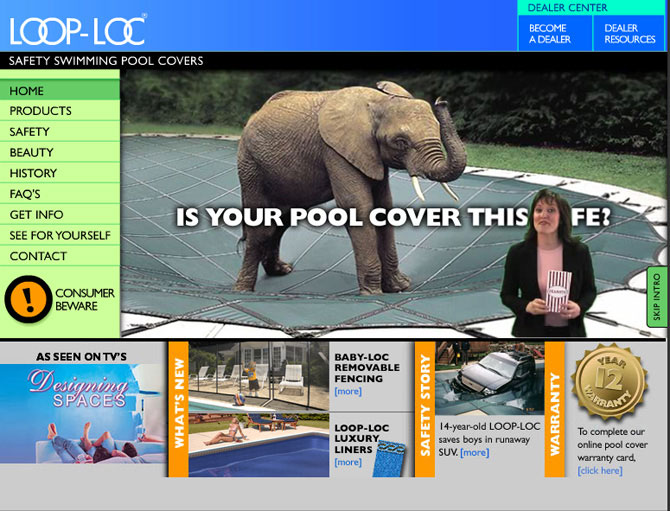Click the Safety Story orange label

(x=425, y=409)
